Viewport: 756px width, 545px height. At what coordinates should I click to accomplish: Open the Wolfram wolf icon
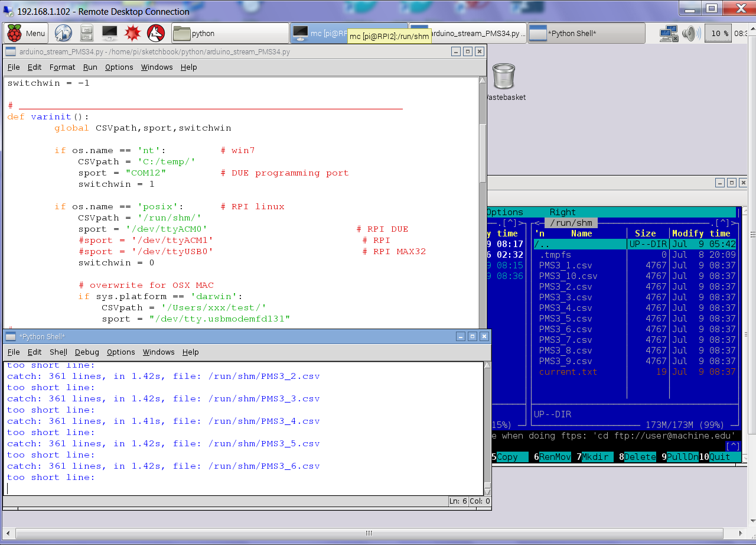(x=156, y=33)
